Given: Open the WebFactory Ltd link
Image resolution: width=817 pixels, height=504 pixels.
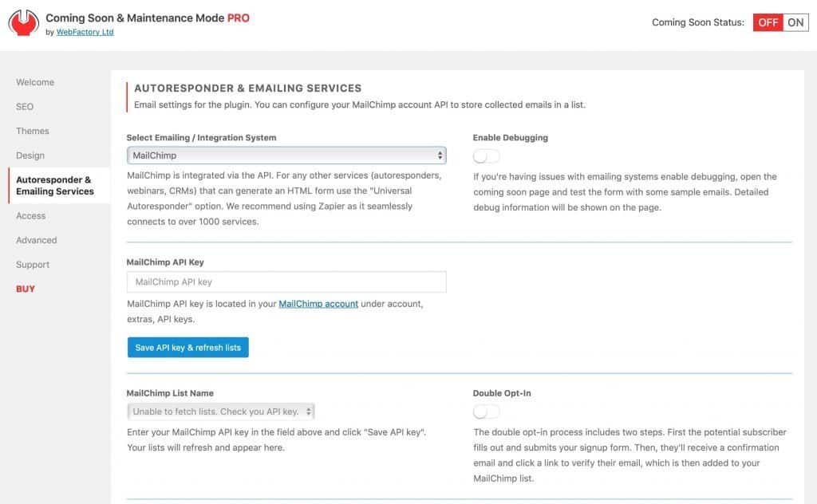Looking at the screenshot, I should [x=85, y=32].
